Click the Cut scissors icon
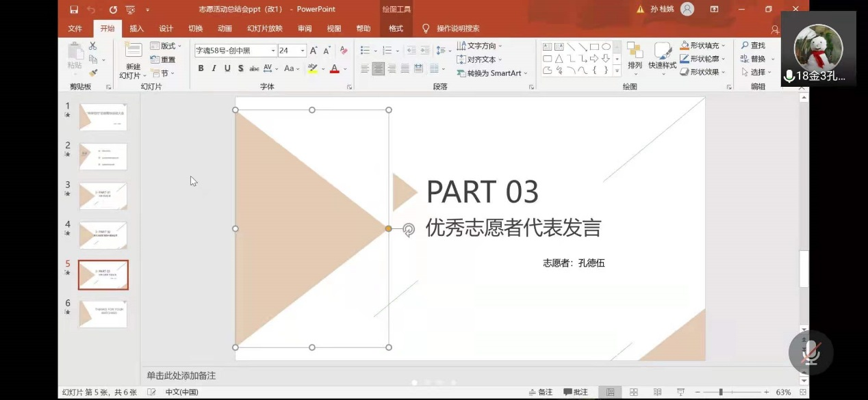Viewport: 868px width, 400px height. 93,46
